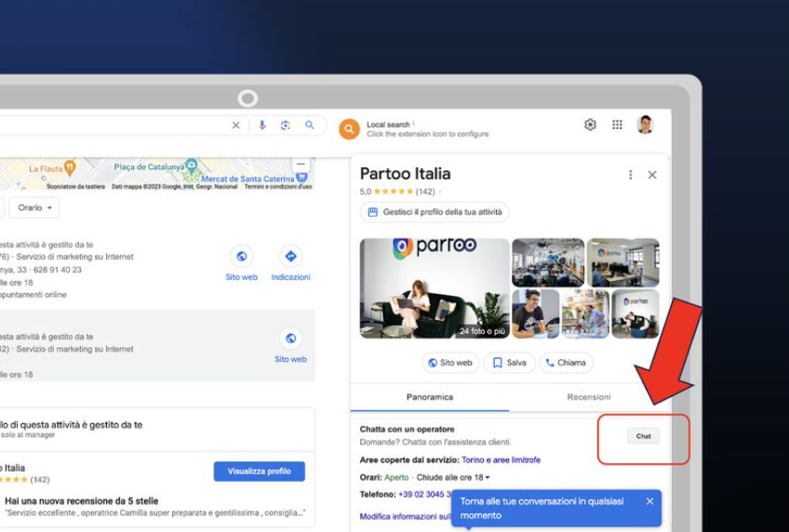The image size is (789, 532).
Task: Click the Salva bookmark button
Action: pyautogui.click(x=509, y=363)
